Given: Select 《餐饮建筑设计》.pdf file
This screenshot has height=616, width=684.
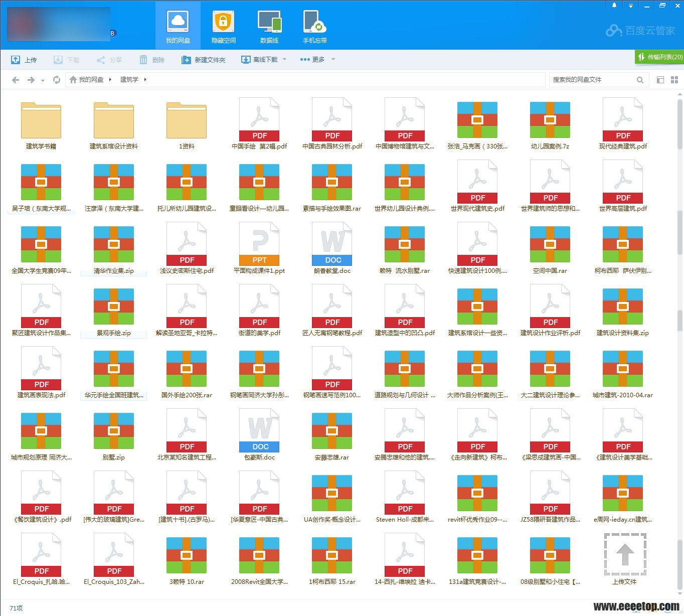Looking at the screenshot, I should [x=41, y=498].
